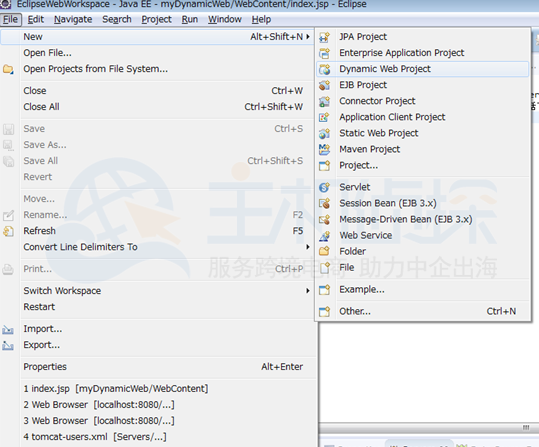Viewport: 539px width, 447px height.
Task: Reopen recent file 1 index.jsp
Action: (157, 389)
